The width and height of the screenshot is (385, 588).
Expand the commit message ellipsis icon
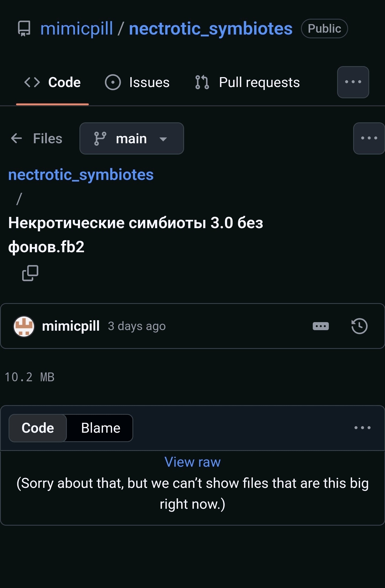pos(321,326)
